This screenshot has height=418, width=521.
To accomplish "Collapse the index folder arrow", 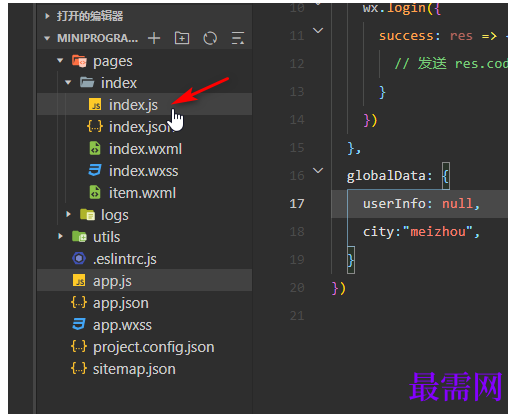I will (68, 82).
